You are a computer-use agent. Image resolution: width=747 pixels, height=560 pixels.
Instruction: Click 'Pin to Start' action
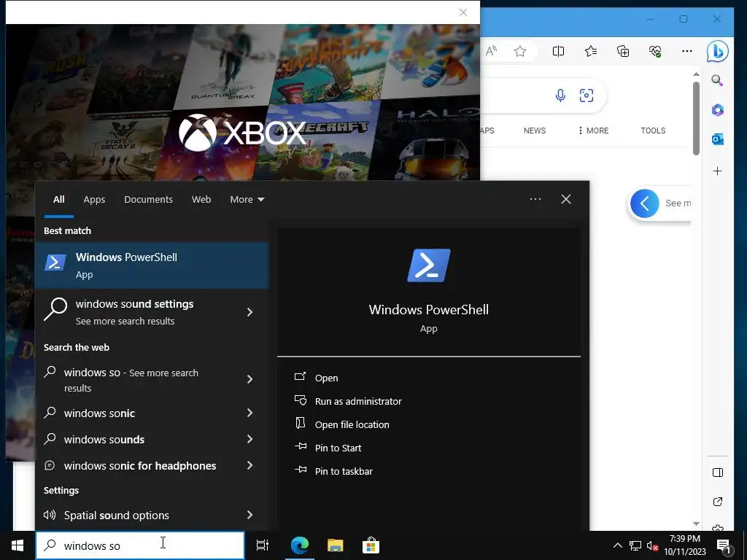coord(338,448)
